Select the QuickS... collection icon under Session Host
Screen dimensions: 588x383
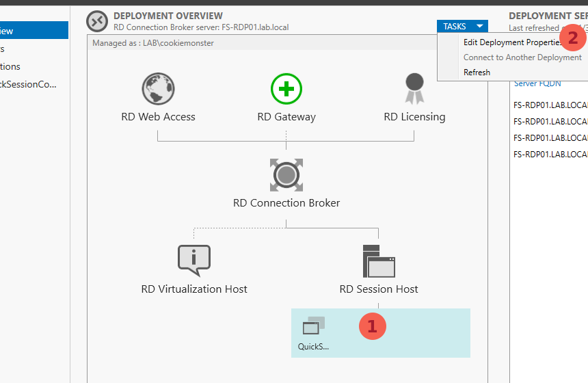click(x=314, y=326)
